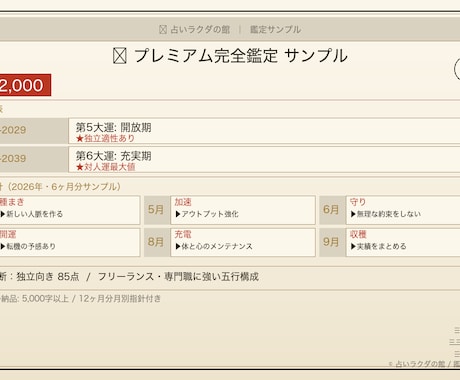Click the 充電 heading for August
This screenshot has width=460, height=380.
tap(183, 234)
